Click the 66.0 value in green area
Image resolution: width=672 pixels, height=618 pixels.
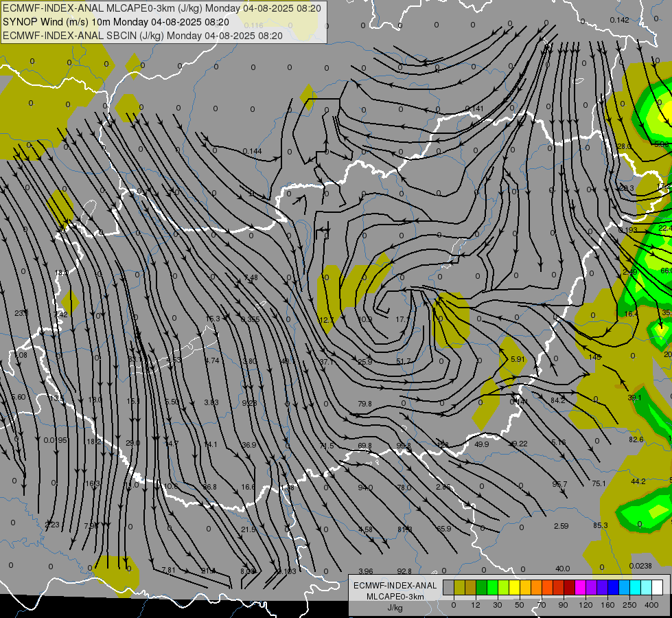coord(666,271)
